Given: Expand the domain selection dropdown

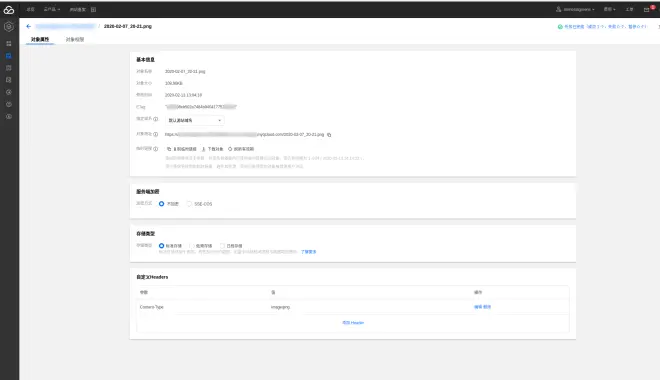Looking at the screenshot, I should tap(194, 120).
